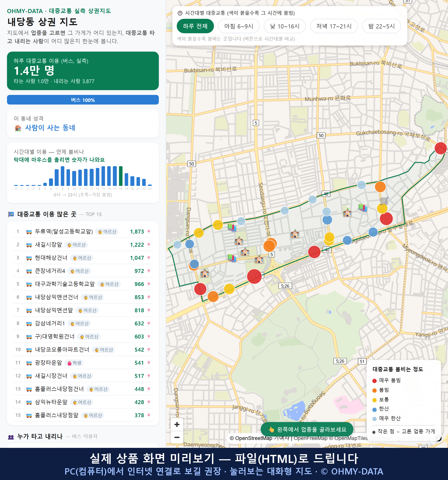Click the red stop marker on Gukchaebosang-ro
Viewport: 448px width, 480px height.
click(x=441, y=148)
